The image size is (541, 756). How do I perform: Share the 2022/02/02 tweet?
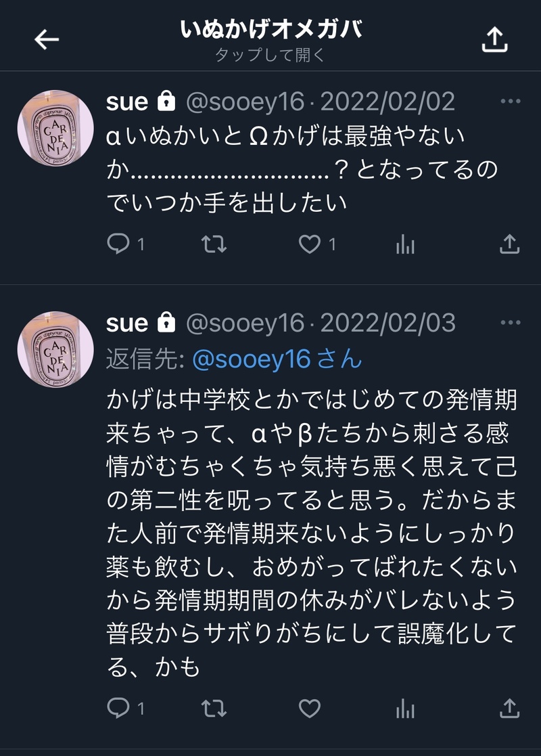pos(509,244)
